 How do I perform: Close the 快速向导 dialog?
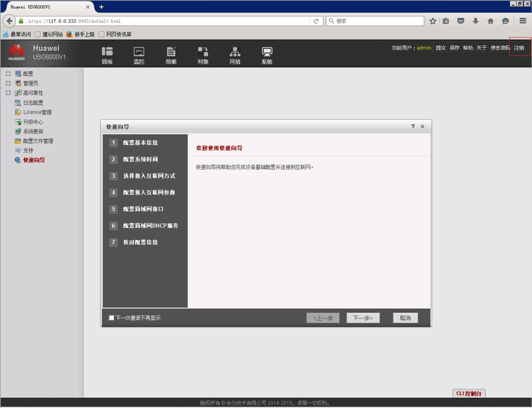click(x=422, y=126)
